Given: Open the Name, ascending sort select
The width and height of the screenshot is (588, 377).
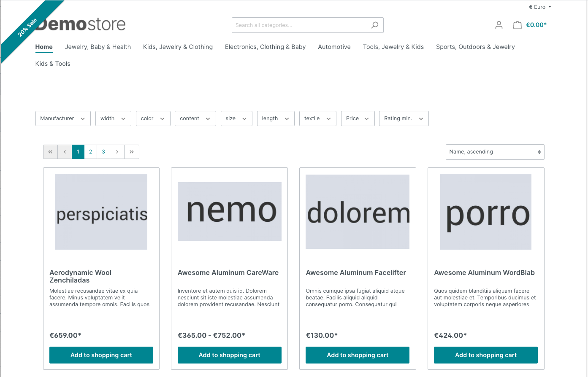Looking at the screenshot, I should pos(495,152).
